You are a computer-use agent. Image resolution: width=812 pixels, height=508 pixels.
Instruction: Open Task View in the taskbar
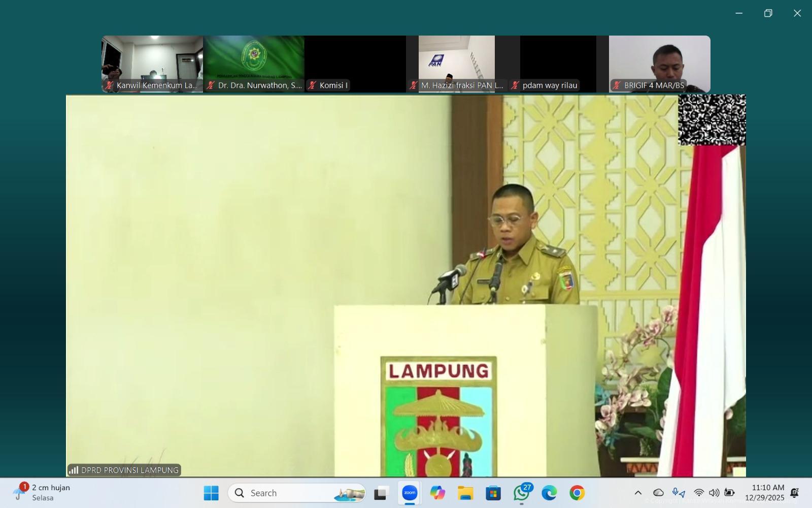click(381, 493)
